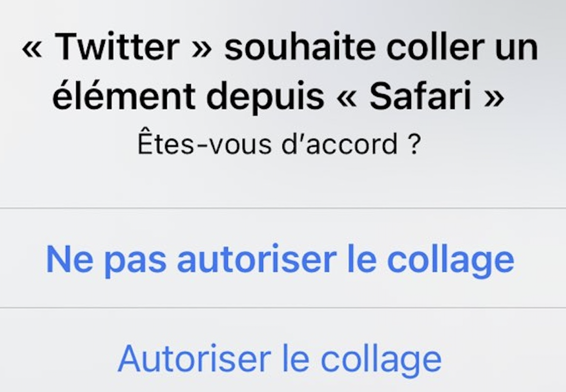The height and width of the screenshot is (392, 566).
Task: Choose the regular-weight blue allow option
Action: tap(280, 359)
